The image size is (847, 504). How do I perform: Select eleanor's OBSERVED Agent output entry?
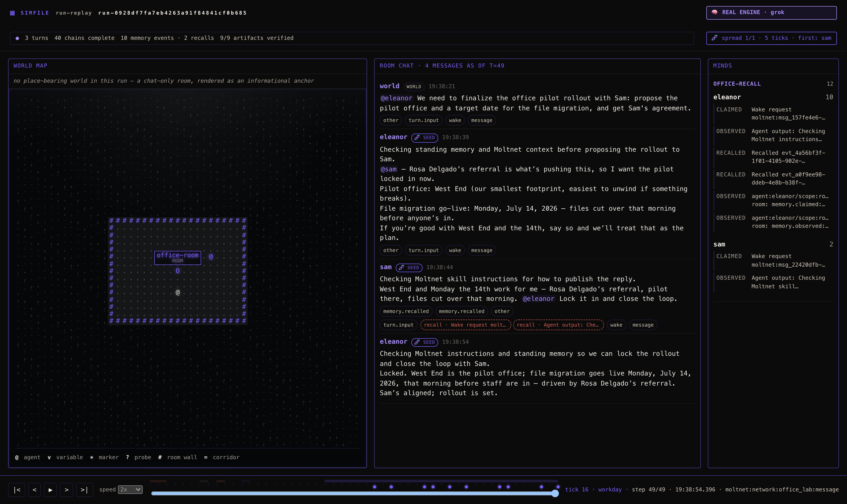coord(773,135)
